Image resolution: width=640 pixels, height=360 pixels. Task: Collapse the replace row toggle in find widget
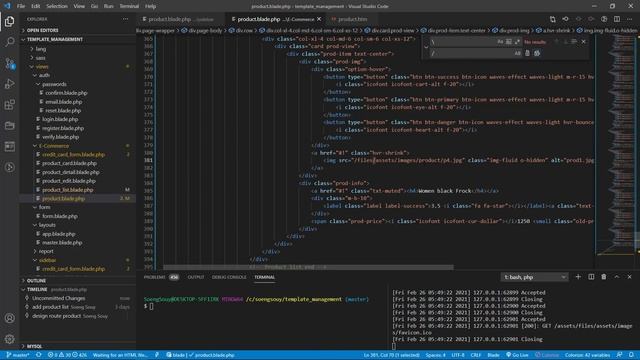click(x=426, y=47)
